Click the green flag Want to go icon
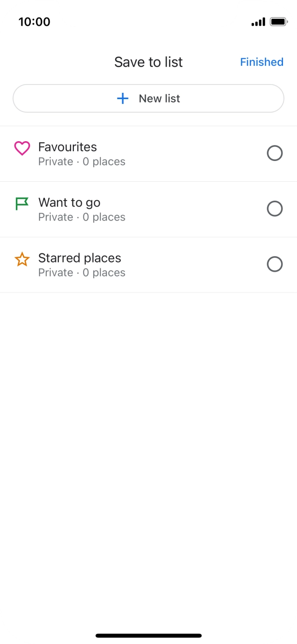297x644 pixels. 21,203
